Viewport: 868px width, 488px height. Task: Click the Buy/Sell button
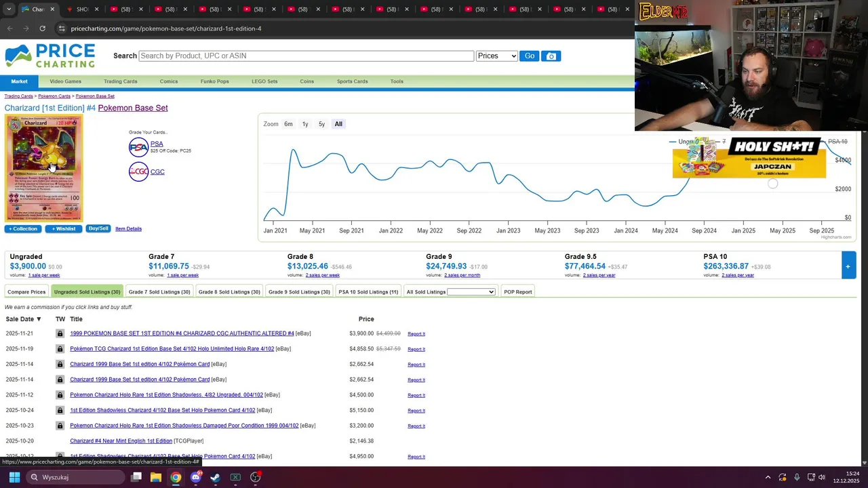point(98,229)
